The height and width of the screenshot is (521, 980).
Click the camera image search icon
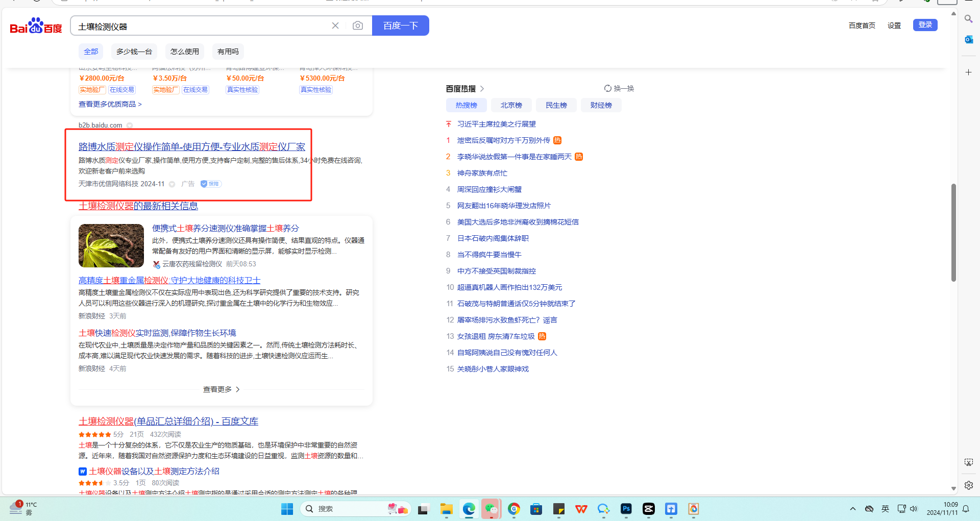point(357,26)
